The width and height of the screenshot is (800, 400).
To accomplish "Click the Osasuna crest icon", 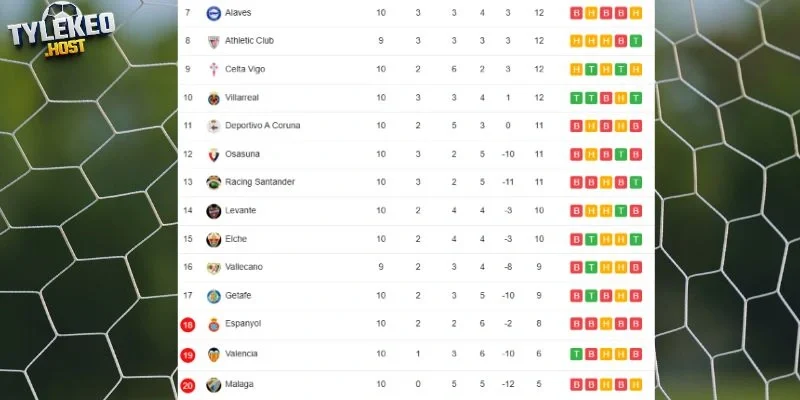I will click(213, 155).
